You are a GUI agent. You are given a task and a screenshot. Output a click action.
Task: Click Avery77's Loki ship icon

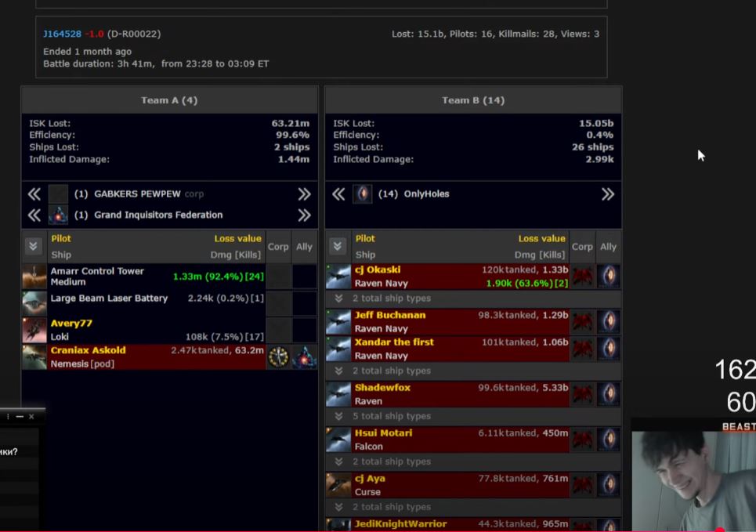34,330
